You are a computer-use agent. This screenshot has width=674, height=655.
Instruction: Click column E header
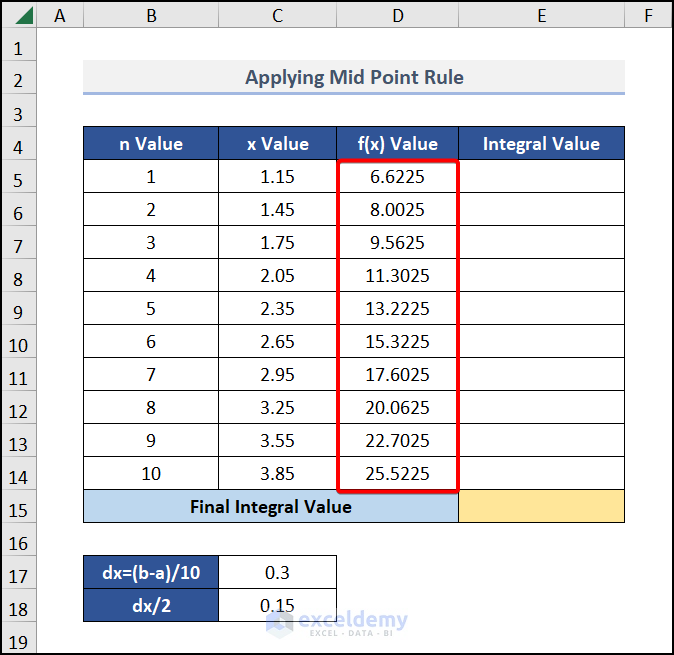541,16
